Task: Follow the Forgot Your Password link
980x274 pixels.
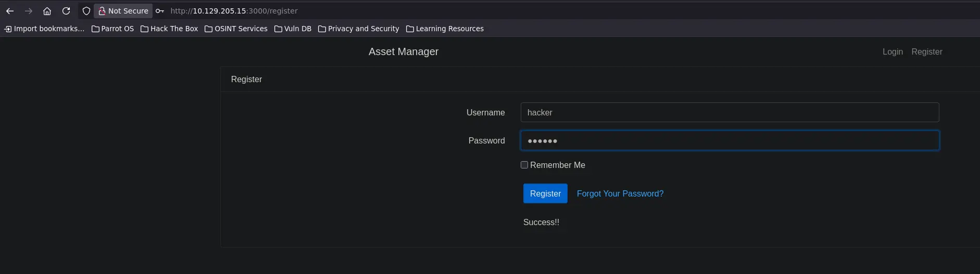Action: 620,193
